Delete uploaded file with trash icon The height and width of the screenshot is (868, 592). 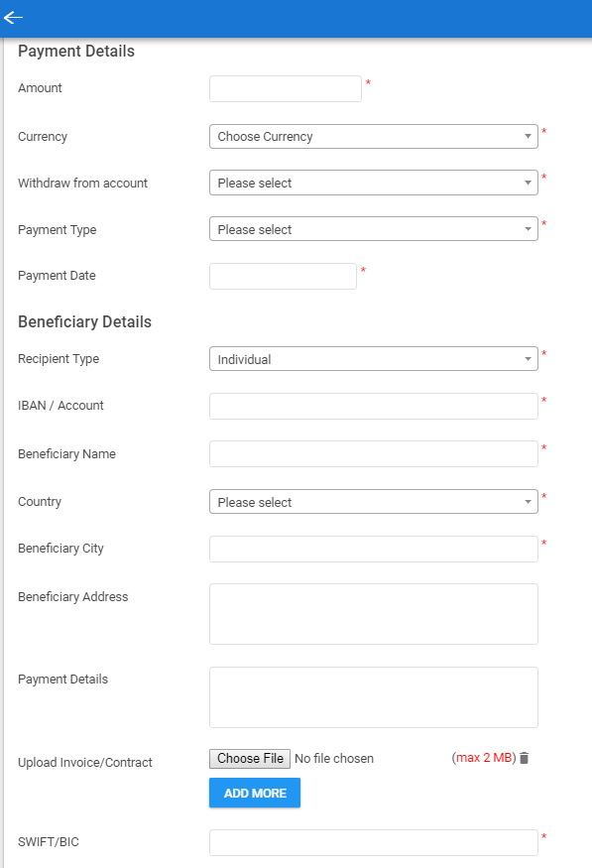524,759
